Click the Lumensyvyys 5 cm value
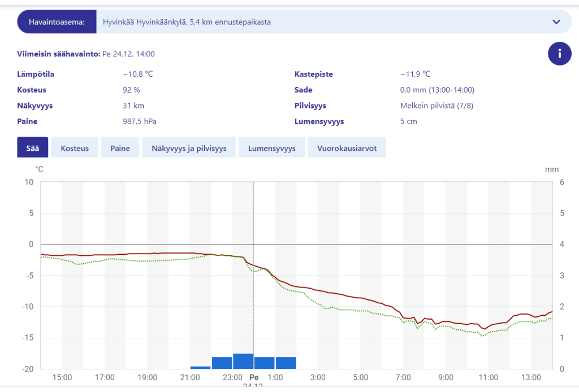Screen dimensions: 579x392 click(408, 121)
